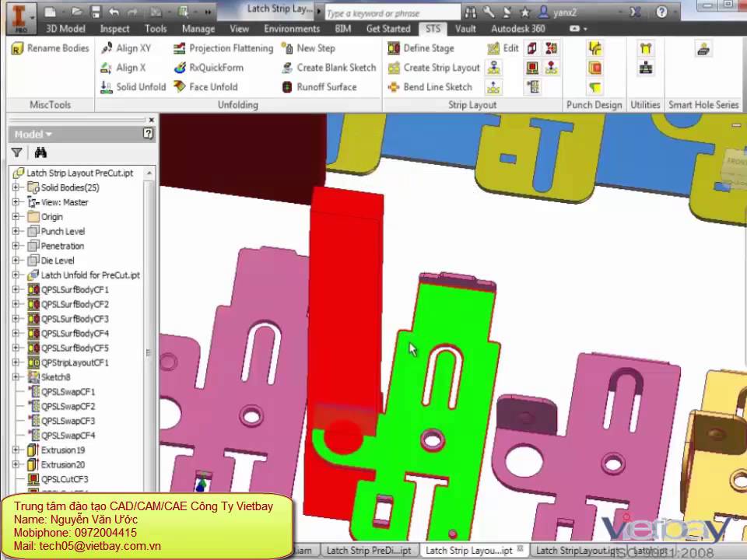Screen dimensions: 747x560
Task: Expand the Solid Bodies(25) node
Action: [x=16, y=187]
